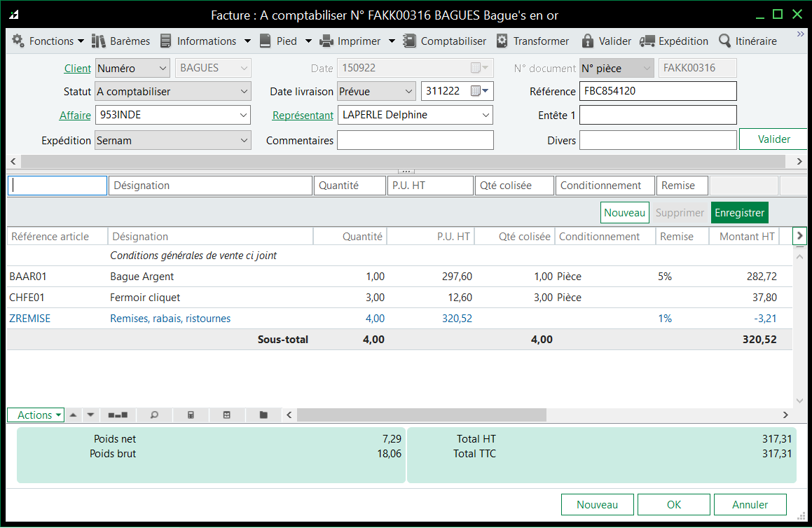
Task: Click Enregistrer to save the line
Action: coord(740,213)
